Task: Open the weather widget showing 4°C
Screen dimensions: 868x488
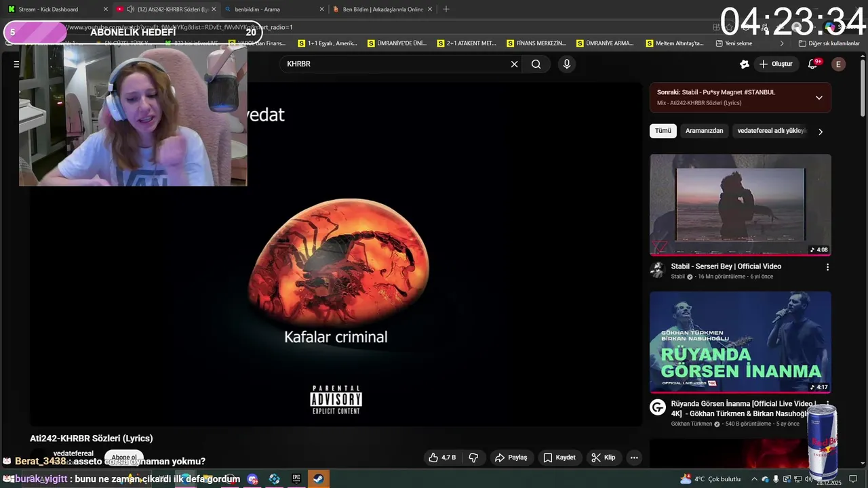Action: (710, 479)
